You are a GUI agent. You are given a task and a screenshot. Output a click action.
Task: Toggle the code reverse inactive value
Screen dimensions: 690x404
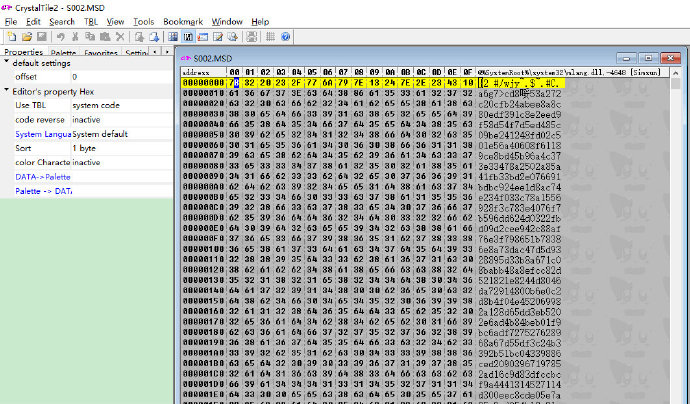point(121,120)
